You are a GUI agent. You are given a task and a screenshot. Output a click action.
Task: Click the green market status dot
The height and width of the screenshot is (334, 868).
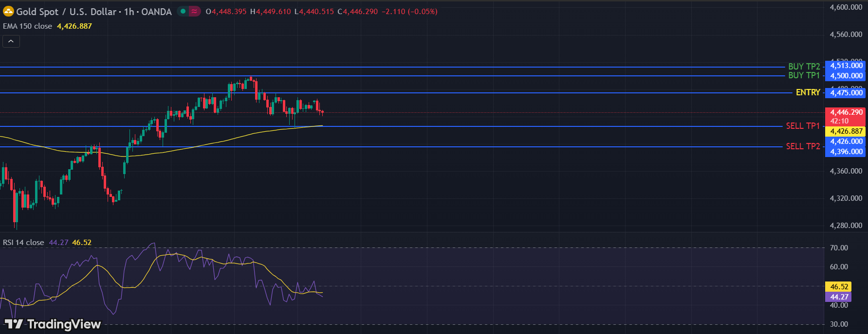[x=183, y=11]
